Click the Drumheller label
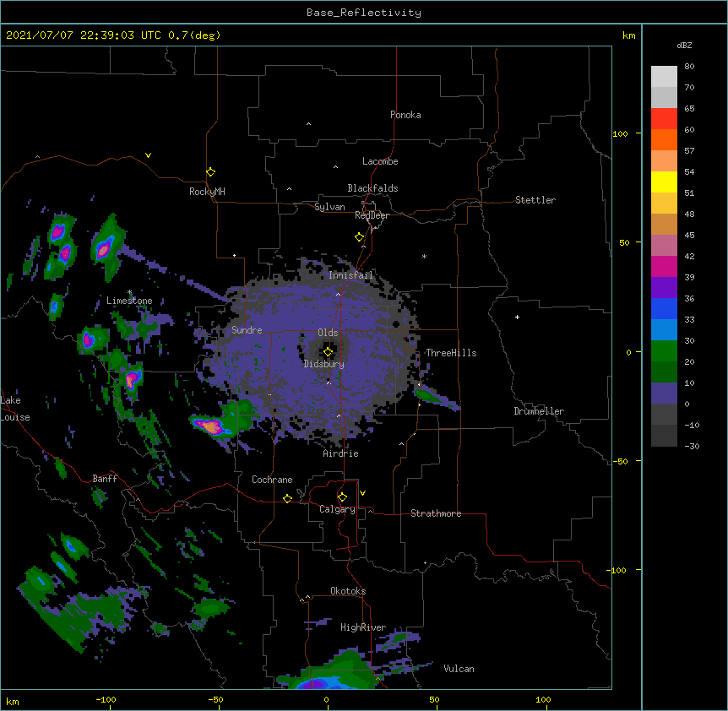The width and height of the screenshot is (728, 711). coord(539,411)
